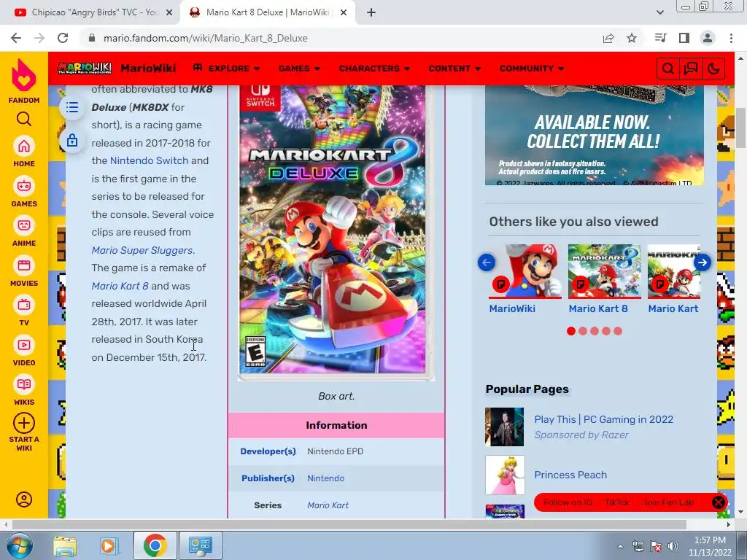Screen dimensions: 747x560
Task: Expand the Explore dropdown menu
Action: click(x=226, y=69)
